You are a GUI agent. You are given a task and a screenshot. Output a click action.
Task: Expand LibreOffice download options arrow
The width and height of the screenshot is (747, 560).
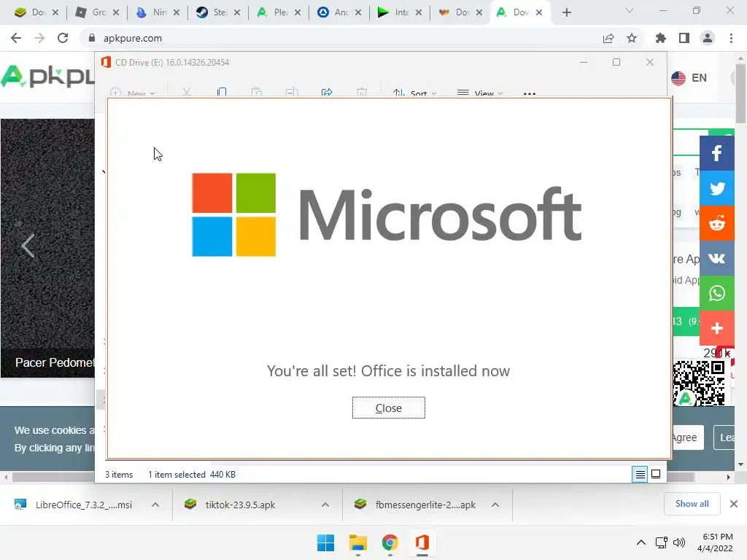tap(155, 505)
